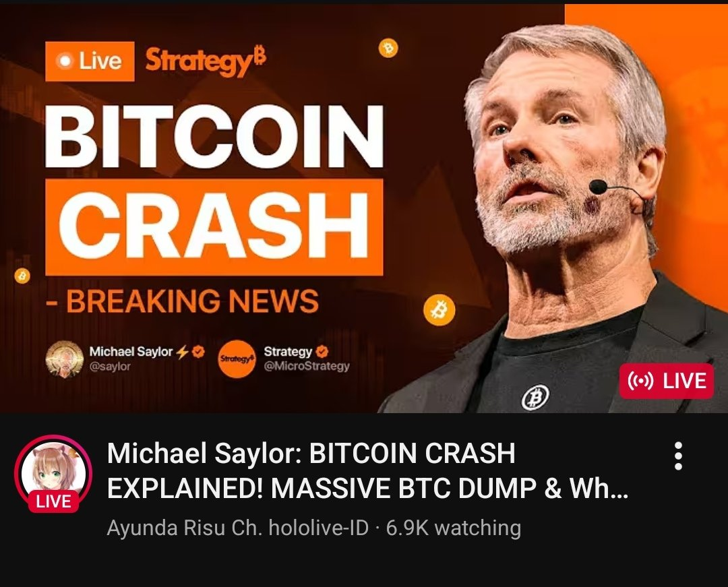The width and height of the screenshot is (728, 587).
Task: Click the red LIVE badge under avatar
Action: (x=53, y=501)
